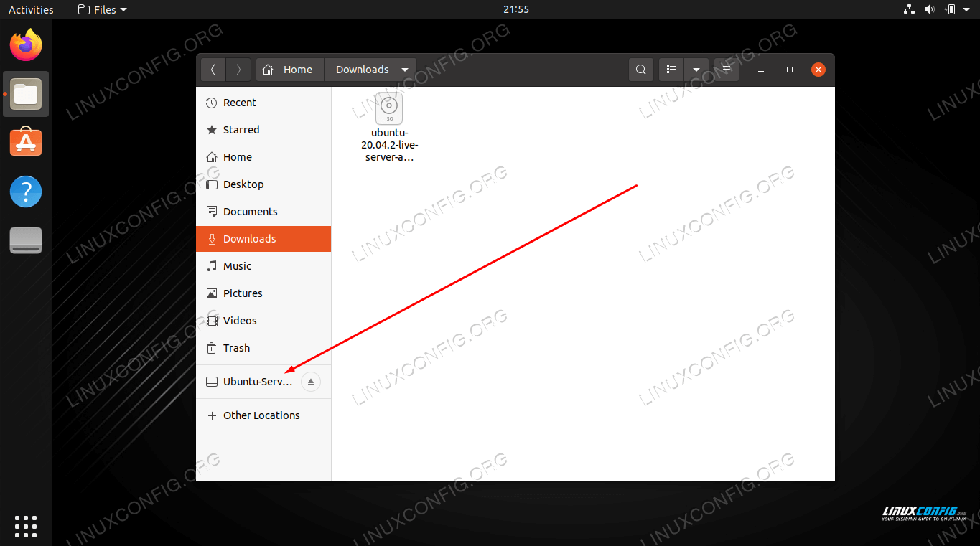
Task: Open Music in the sidebar
Action: pyautogui.click(x=263, y=266)
